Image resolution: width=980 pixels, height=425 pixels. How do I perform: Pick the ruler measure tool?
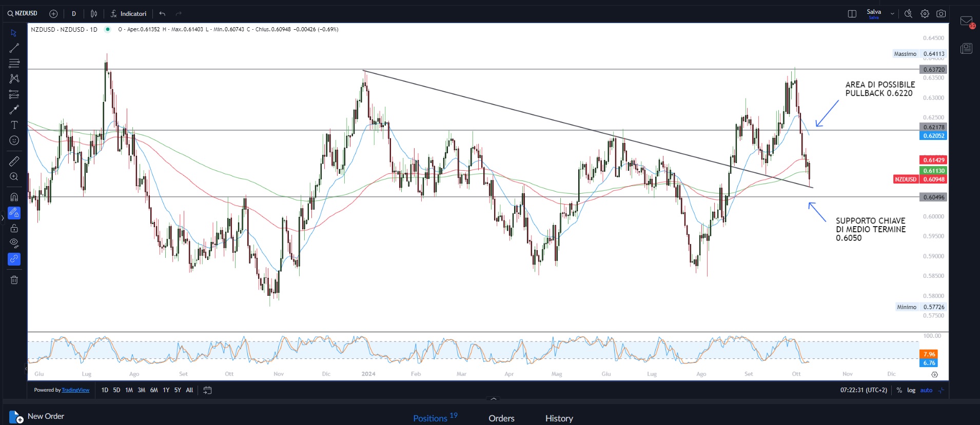click(x=14, y=161)
